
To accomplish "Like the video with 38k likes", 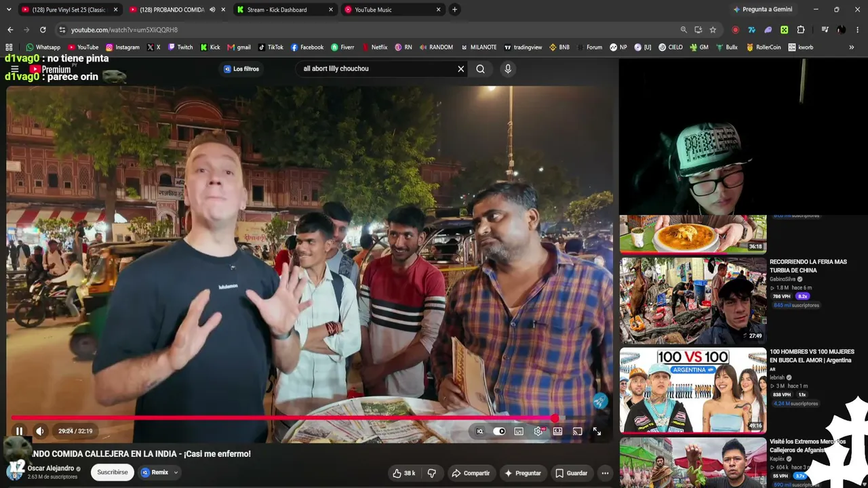I will 403,473.
